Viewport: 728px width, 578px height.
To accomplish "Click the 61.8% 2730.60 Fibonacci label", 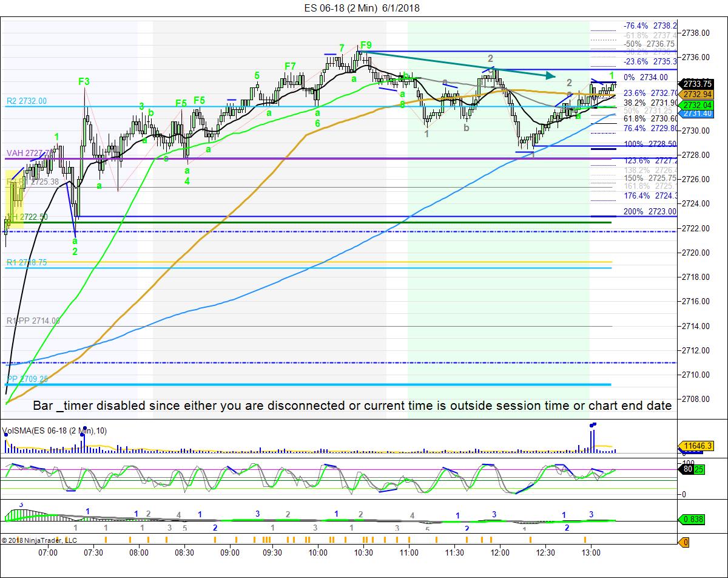I will coord(650,119).
